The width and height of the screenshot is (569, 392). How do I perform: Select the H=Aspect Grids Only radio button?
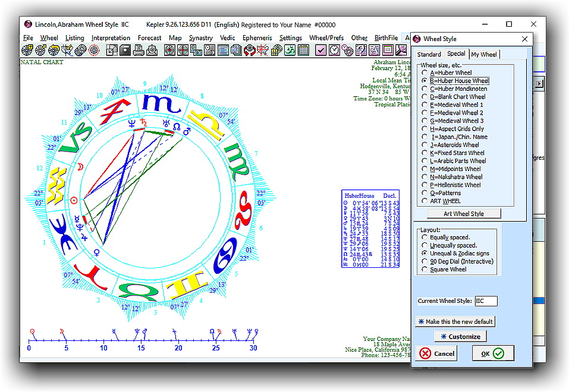coord(425,129)
